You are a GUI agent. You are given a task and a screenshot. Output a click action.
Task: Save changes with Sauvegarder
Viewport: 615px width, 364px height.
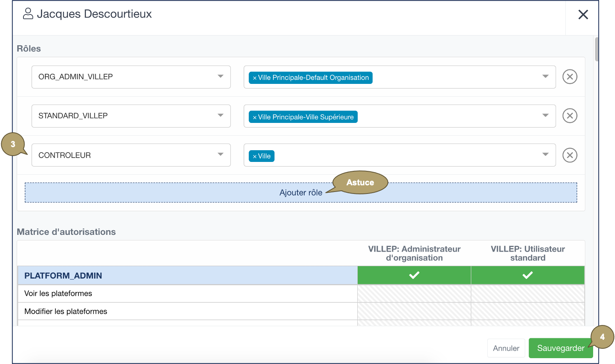tap(560, 348)
